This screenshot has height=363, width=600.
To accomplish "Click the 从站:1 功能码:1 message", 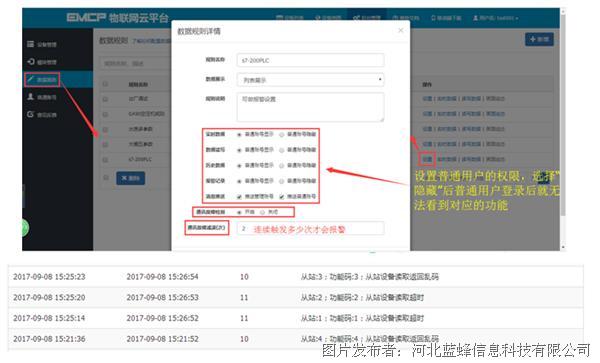I will pos(362,318).
